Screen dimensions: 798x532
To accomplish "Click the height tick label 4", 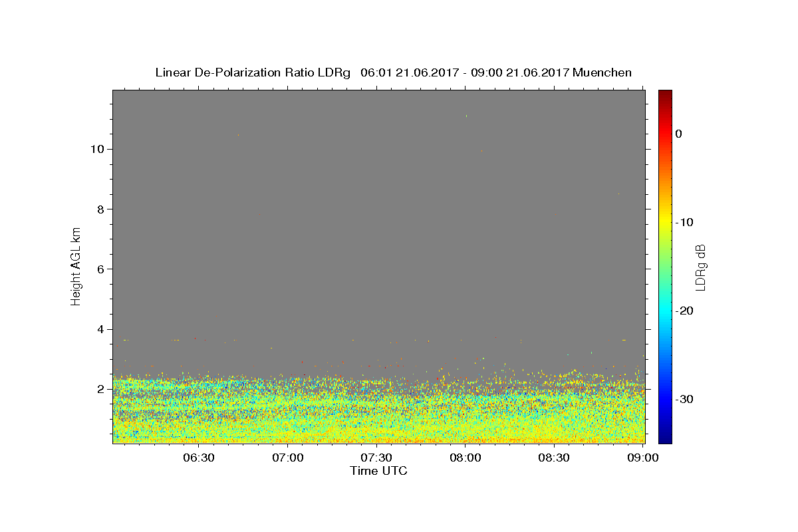I will click(x=100, y=329).
